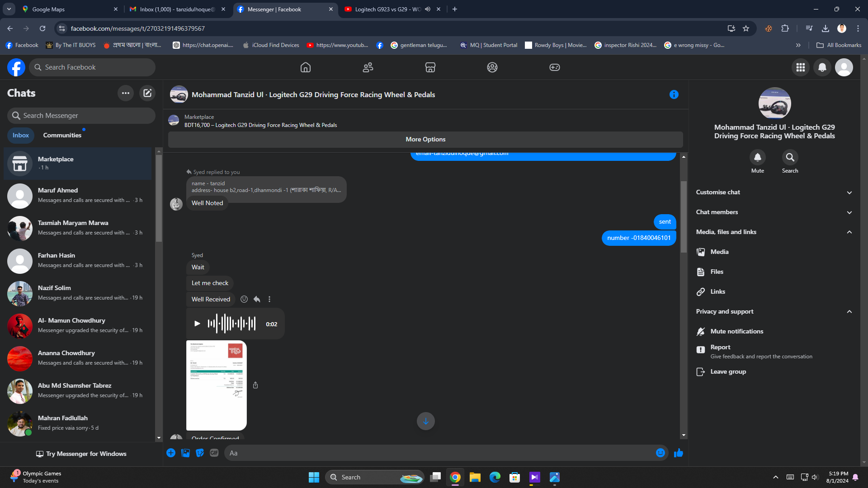Open more actions plus icon in composer
The image size is (868, 488).
[171, 453]
